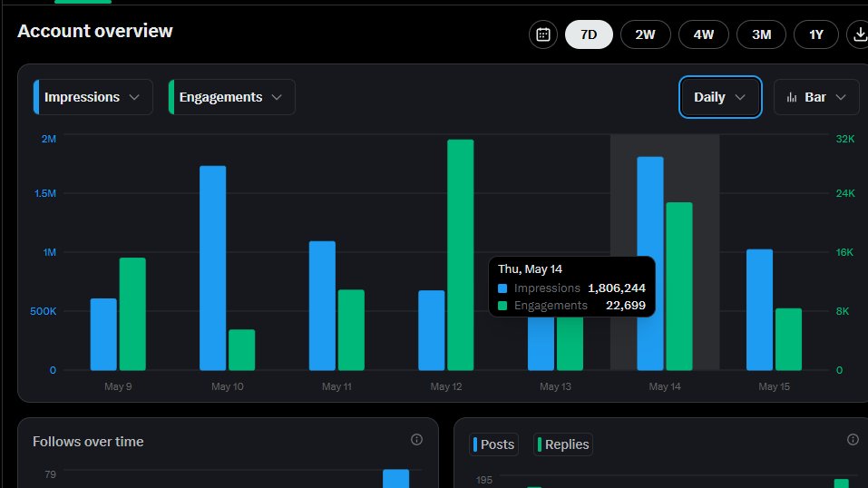Click the May 11 impressions bar
The image size is (868, 488).
point(322,305)
